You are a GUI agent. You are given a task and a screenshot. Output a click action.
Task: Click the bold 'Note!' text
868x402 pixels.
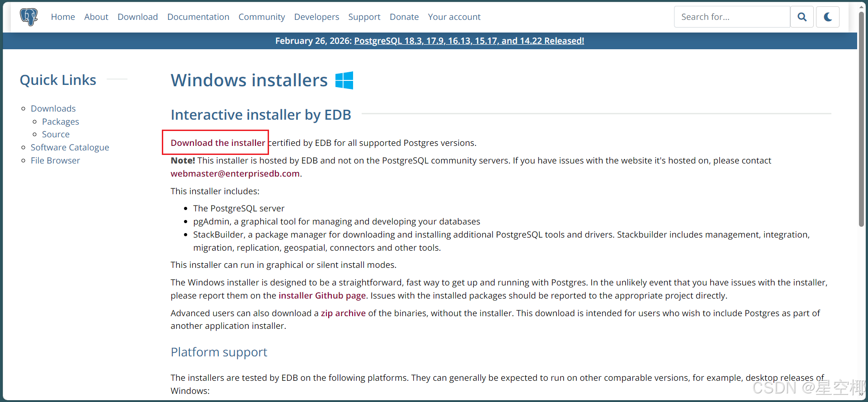click(183, 160)
